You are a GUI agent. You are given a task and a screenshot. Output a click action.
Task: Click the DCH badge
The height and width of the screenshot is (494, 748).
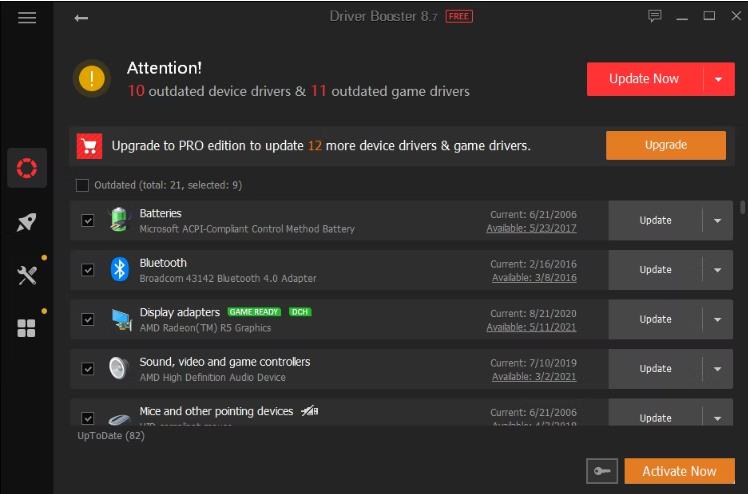300,312
